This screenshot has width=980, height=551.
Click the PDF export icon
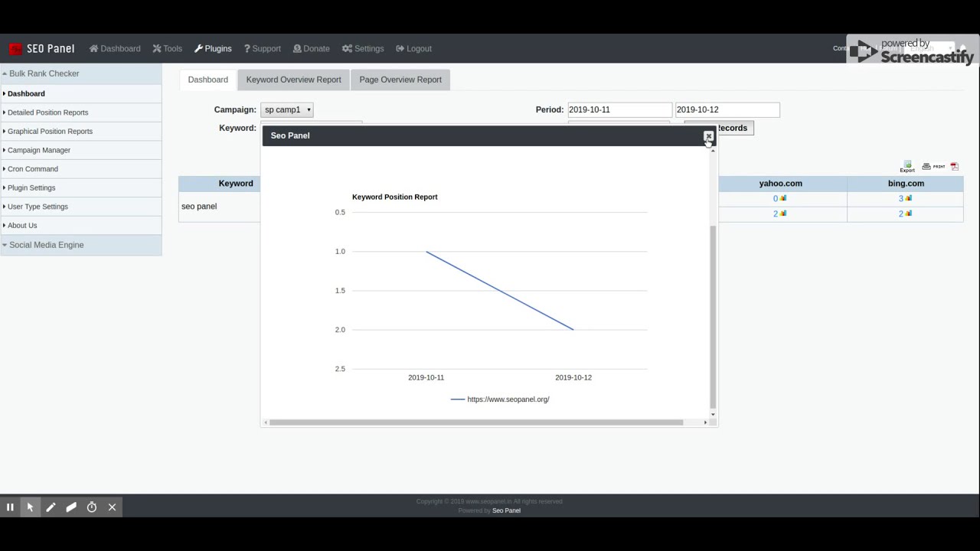pyautogui.click(x=955, y=166)
